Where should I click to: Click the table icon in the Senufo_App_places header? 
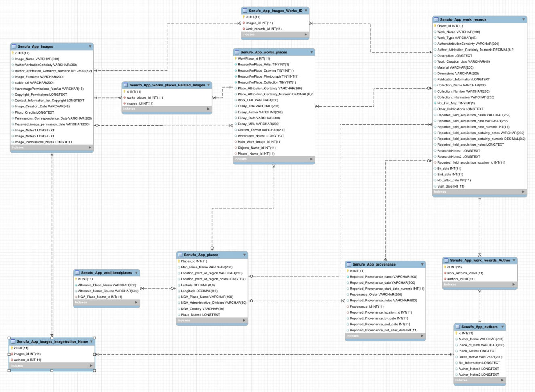coord(179,255)
